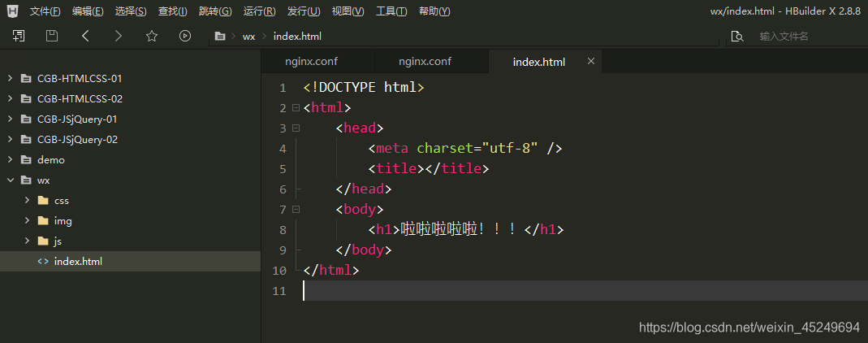868x343 pixels.
Task: Collapse the wx project chevron
Action: (10, 180)
